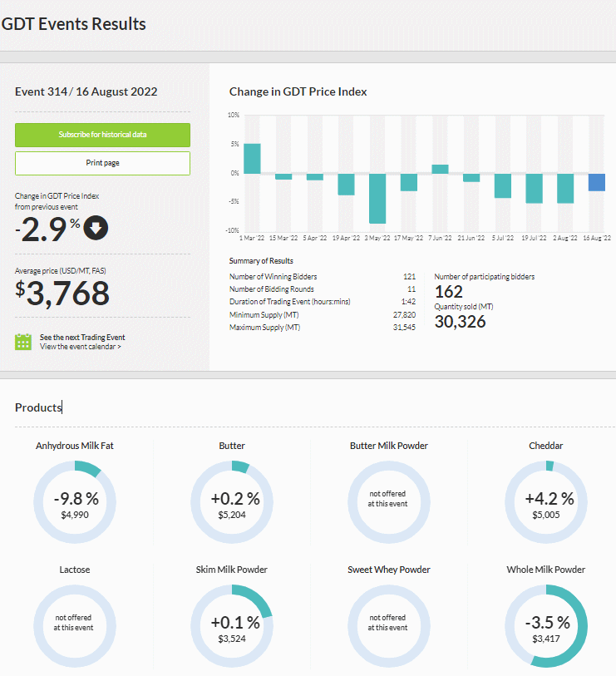The image size is (616, 676).
Task: Open the Butter product donut chart
Action: pos(232,502)
